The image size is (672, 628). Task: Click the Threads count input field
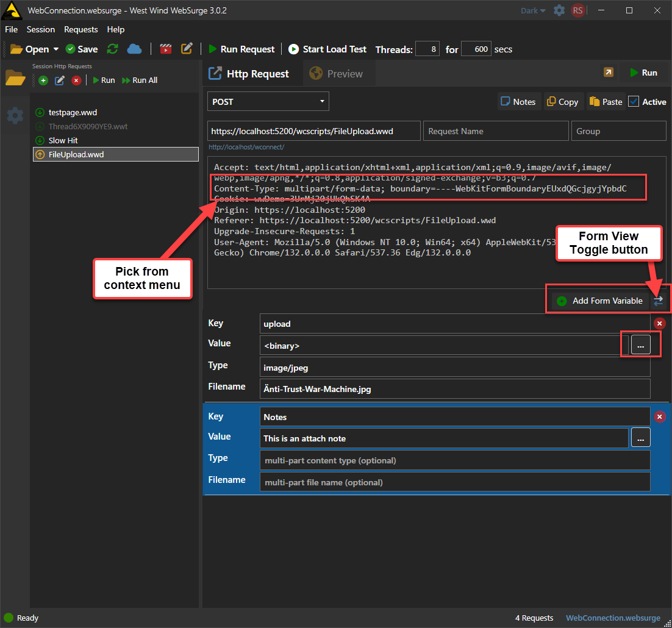point(427,49)
